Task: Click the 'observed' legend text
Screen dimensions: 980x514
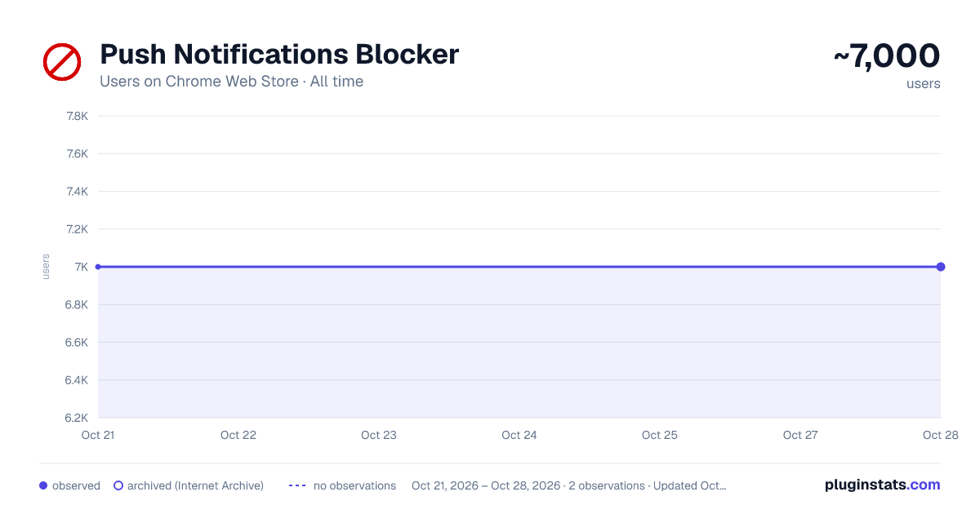Action: coord(76,485)
